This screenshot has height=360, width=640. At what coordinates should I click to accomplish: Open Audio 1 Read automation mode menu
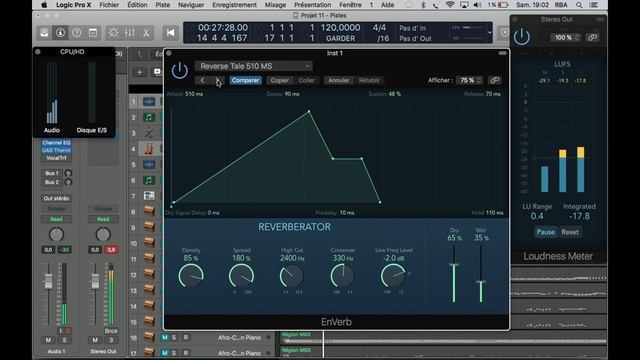[56, 219]
